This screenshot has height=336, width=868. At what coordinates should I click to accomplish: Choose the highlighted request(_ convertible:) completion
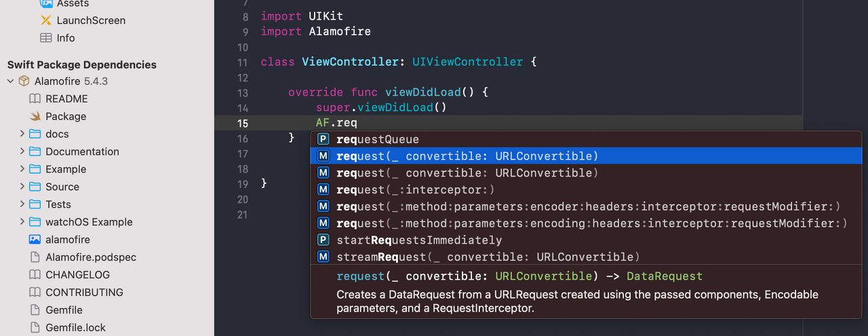(x=586, y=156)
